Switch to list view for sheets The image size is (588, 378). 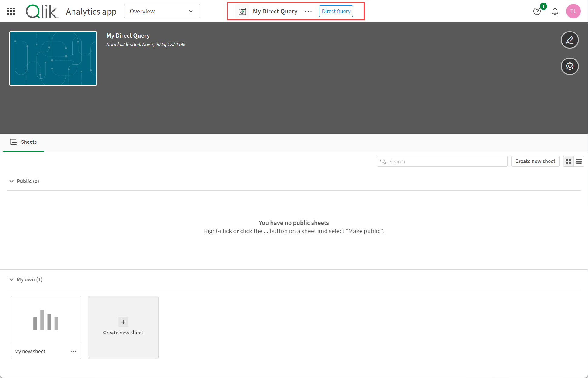pos(579,162)
